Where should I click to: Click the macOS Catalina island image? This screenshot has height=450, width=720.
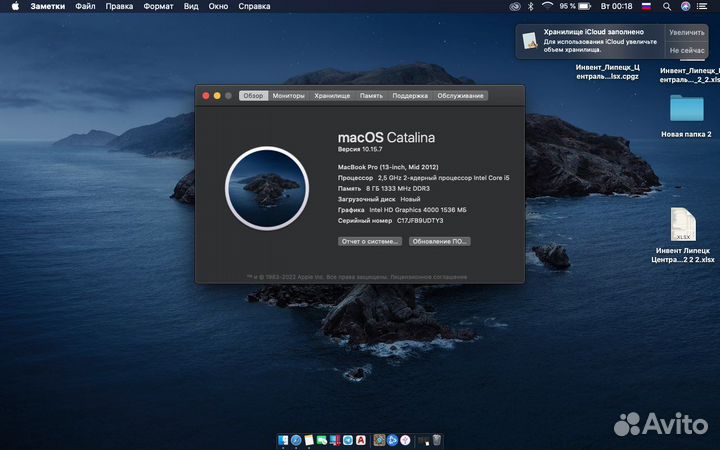pos(267,188)
